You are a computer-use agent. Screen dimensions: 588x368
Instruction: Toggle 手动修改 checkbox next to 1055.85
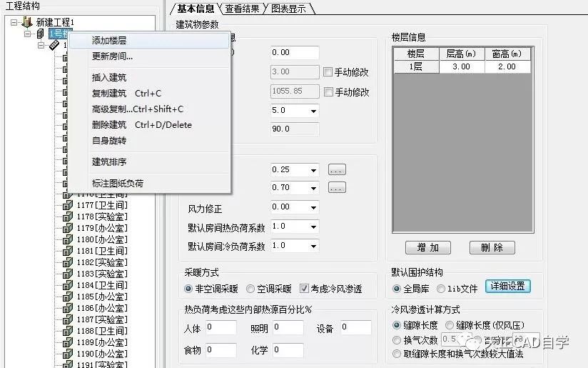pyautogui.click(x=328, y=91)
